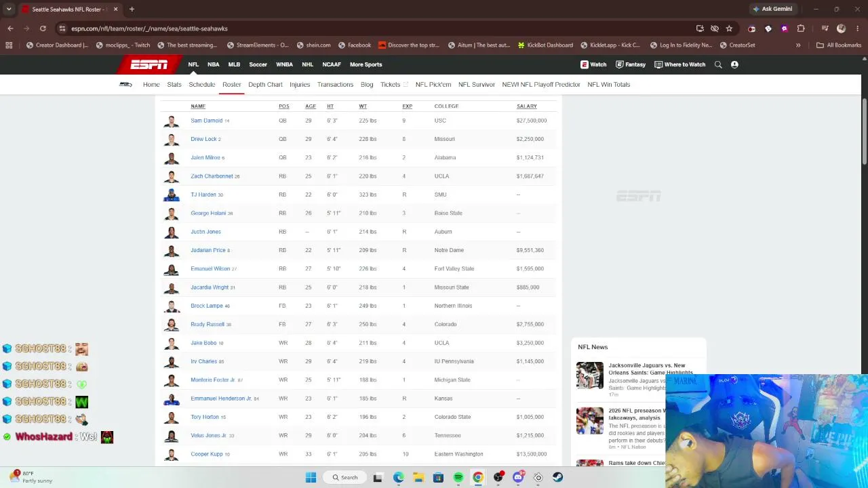Screen dimensions: 868x488
Task: Switch to the Schedule tab
Action: coord(202,85)
